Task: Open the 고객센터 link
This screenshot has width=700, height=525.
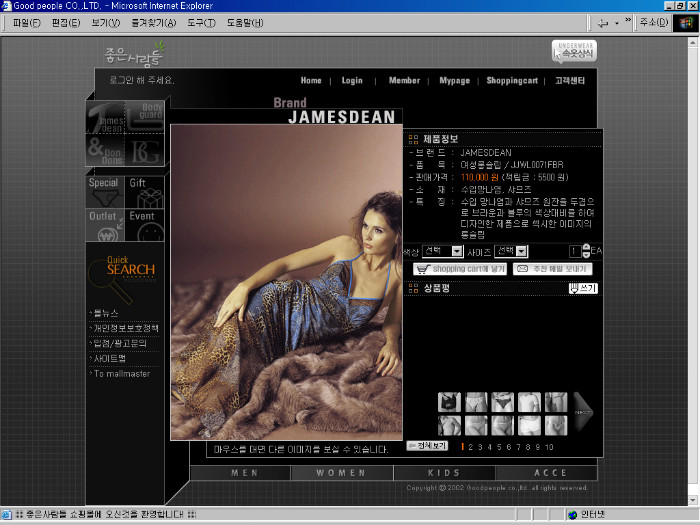Action: click(570, 80)
